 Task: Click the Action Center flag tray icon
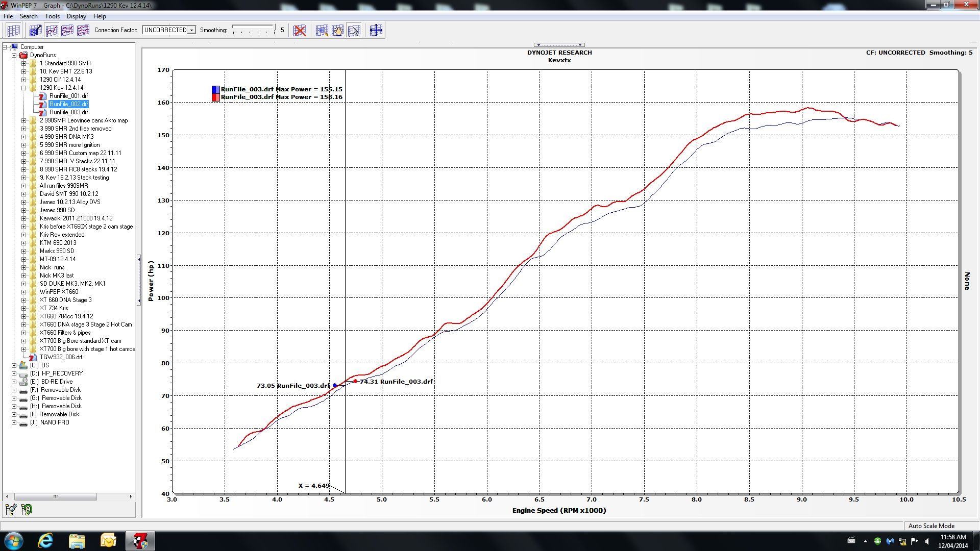click(x=915, y=541)
